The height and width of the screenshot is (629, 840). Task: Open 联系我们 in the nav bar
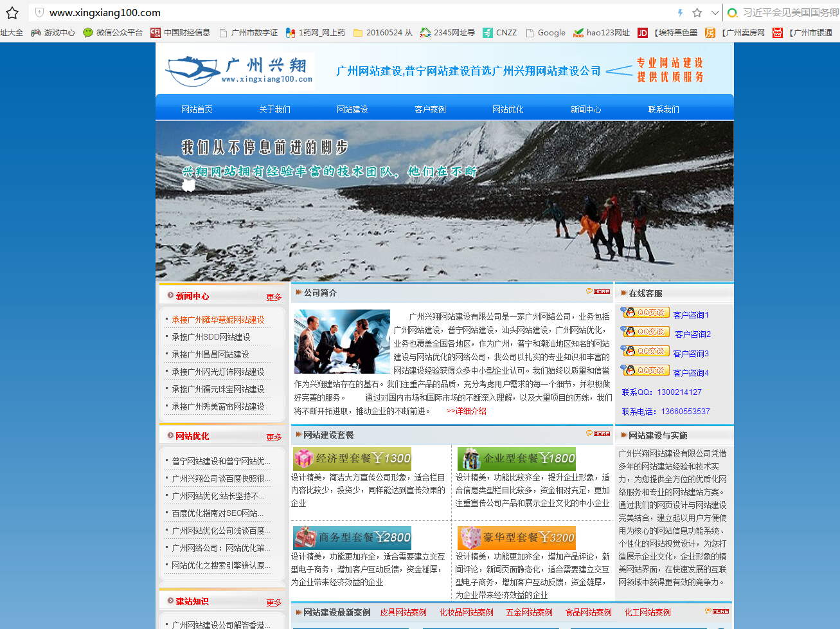point(663,109)
